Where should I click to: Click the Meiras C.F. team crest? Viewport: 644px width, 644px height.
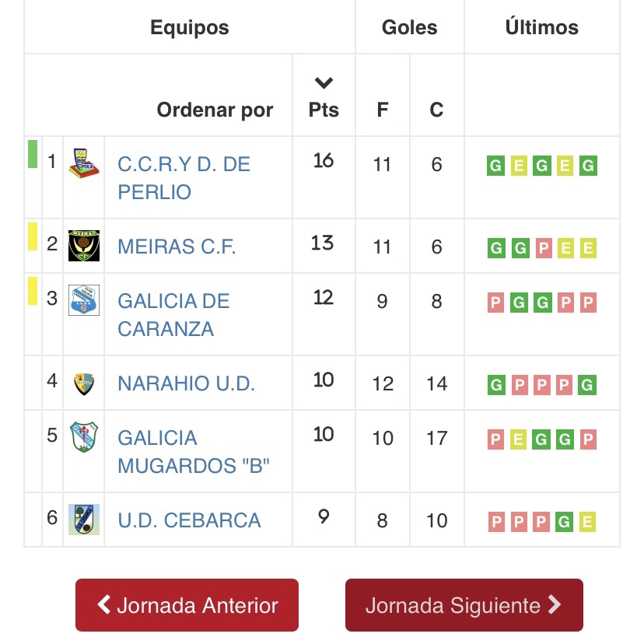(84, 246)
